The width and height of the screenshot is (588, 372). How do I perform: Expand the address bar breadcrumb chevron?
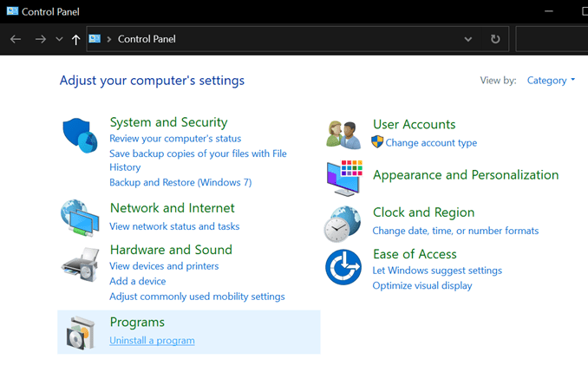point(109,39)
